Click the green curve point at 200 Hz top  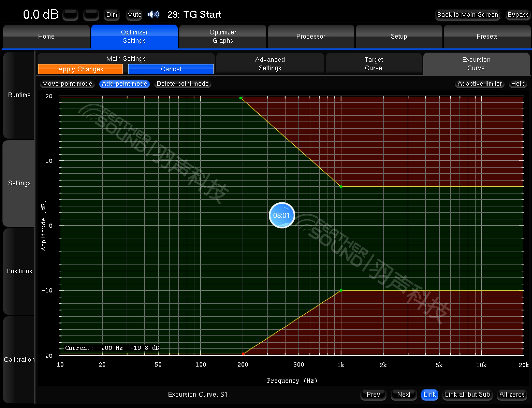[241, 98]
